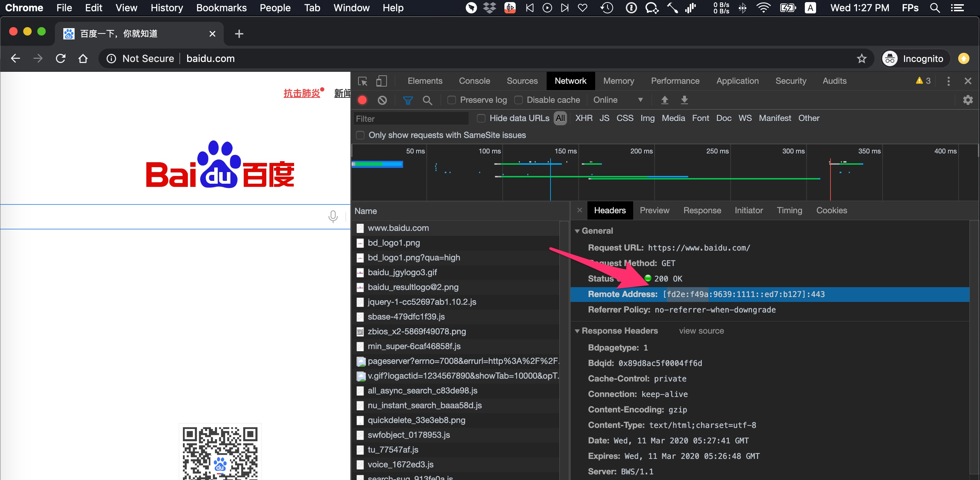Stop recording network log with red button
This screenshot has height=480, width=980.
coord(362,100)
